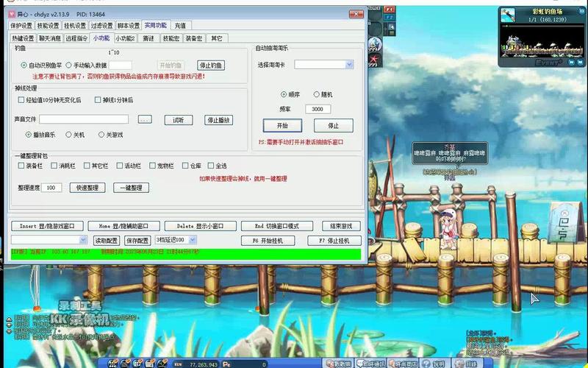Click the 停止播放 button
Screen dimensions: 588x368
coord(218,120)
